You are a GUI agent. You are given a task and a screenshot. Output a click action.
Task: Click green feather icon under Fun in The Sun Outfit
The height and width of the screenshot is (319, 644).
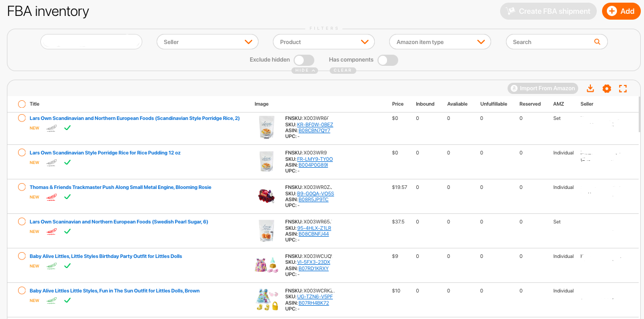[x=51, y=300]
